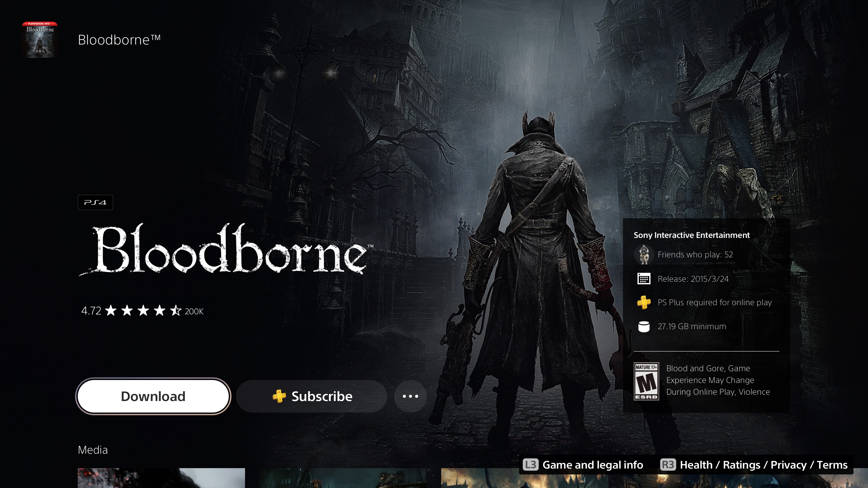This screenshot has width=868, height=488.
Task: Click the large Bloodborne logo artwork
Action: click(226, 249)
